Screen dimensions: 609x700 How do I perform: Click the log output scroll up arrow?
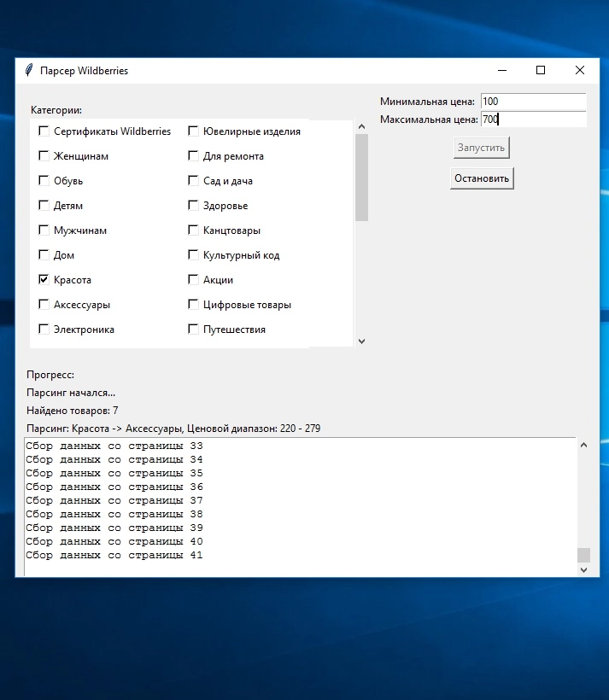click(x=584, y=445)
